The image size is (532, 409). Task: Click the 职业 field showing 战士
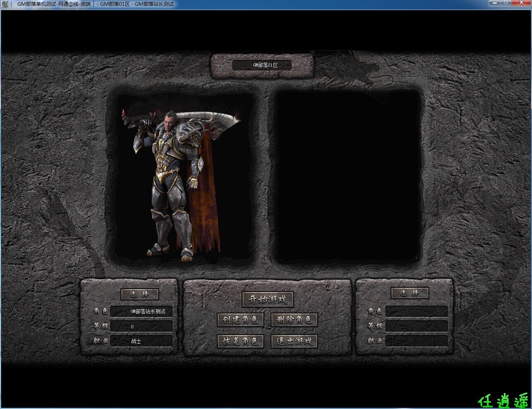point(141,341)
